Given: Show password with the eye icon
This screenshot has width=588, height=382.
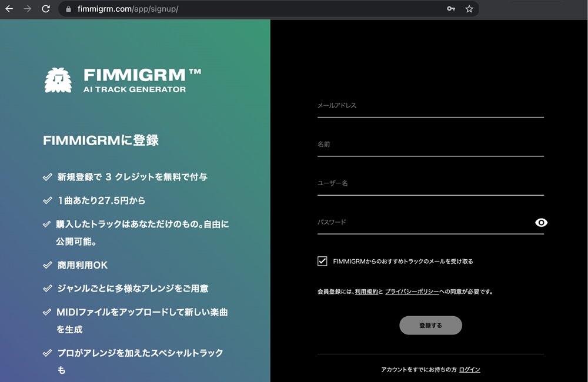Looking at the screenshot, I should 541,223.
